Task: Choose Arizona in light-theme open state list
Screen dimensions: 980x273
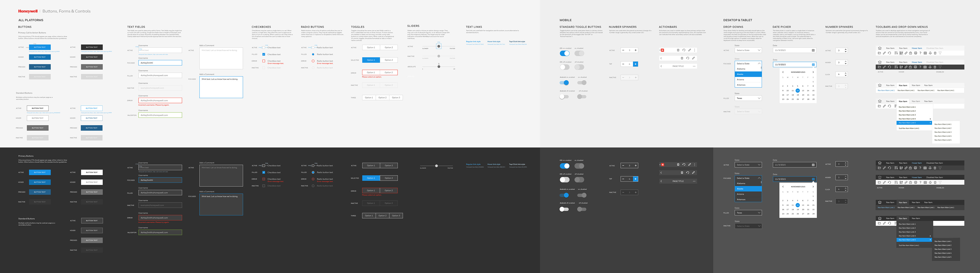Action: (748, 80)
